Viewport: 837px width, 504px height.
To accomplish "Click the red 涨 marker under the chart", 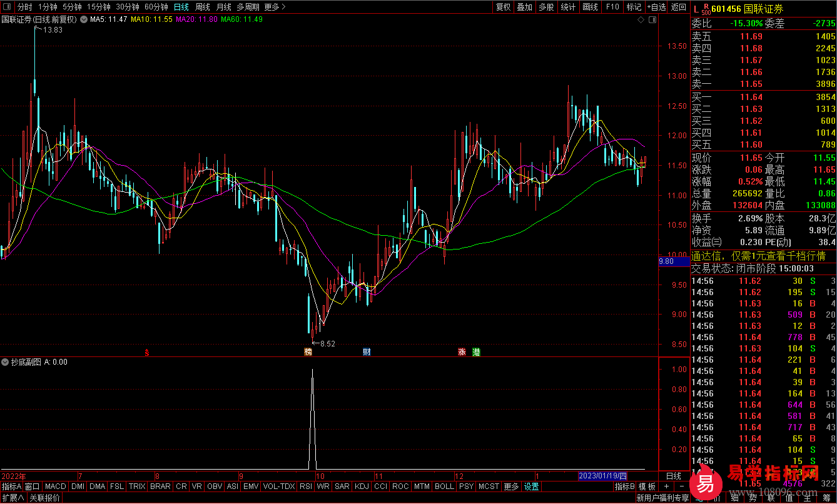I will 462,352.
